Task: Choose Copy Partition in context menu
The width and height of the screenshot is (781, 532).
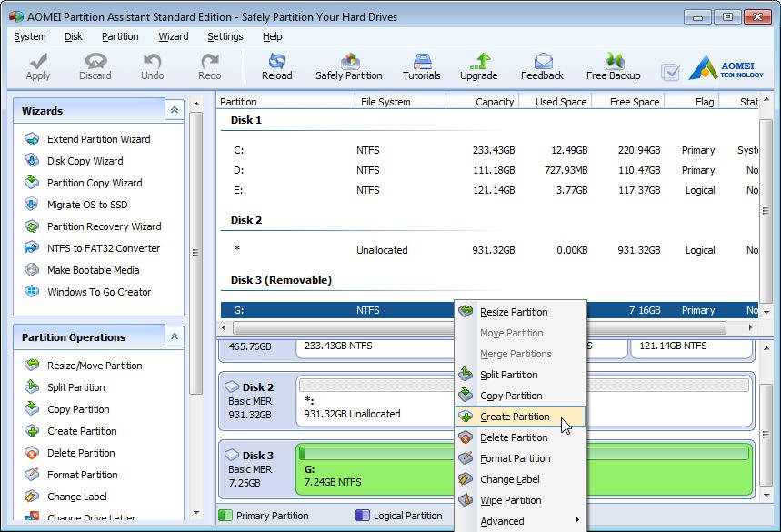Action: 520,396
